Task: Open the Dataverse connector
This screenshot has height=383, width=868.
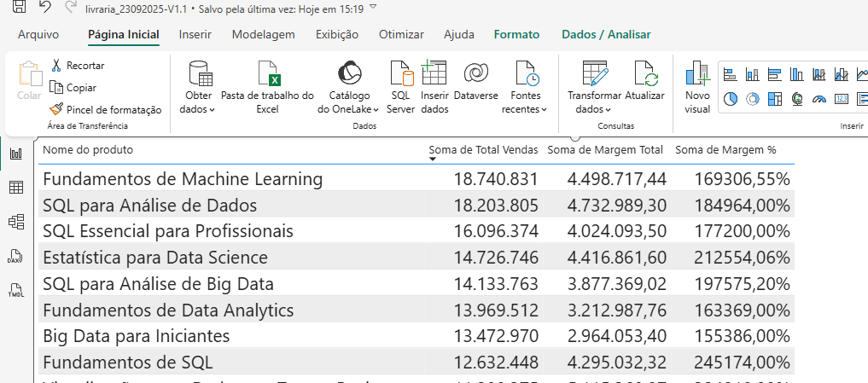Action: 475,82
